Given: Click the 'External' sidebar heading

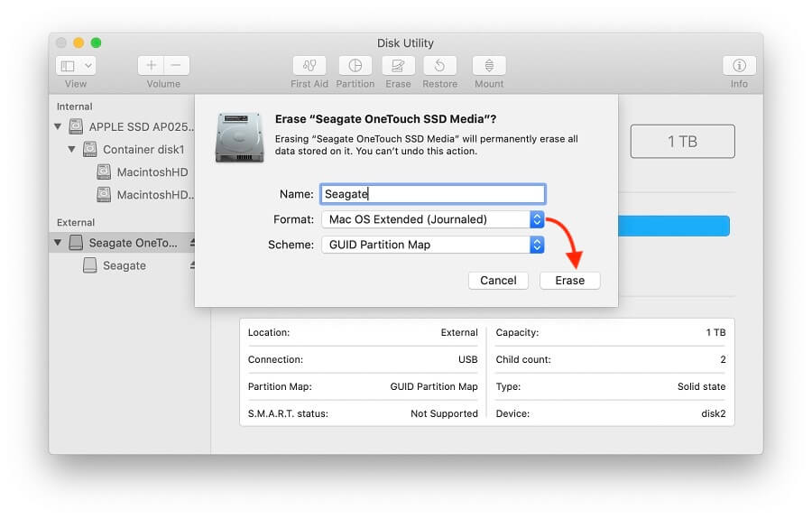Looking at the screenshot, I should 76,222.
